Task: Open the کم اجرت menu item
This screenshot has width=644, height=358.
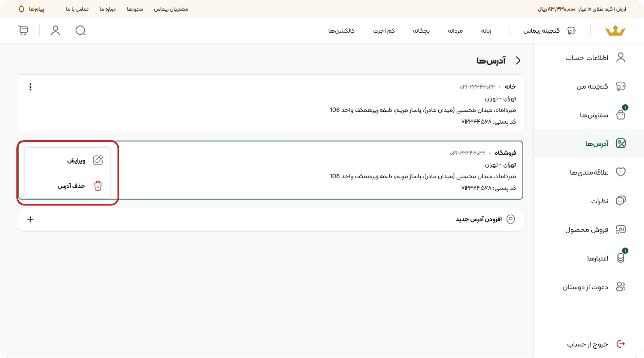Action: tap(384, 31)
